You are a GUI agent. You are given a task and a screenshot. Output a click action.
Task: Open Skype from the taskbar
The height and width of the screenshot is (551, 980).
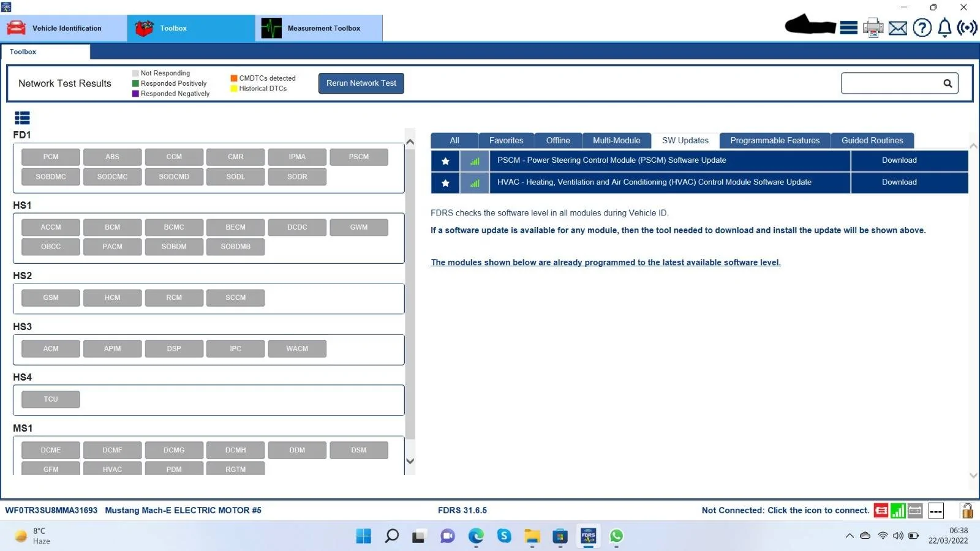coord(504,536)
